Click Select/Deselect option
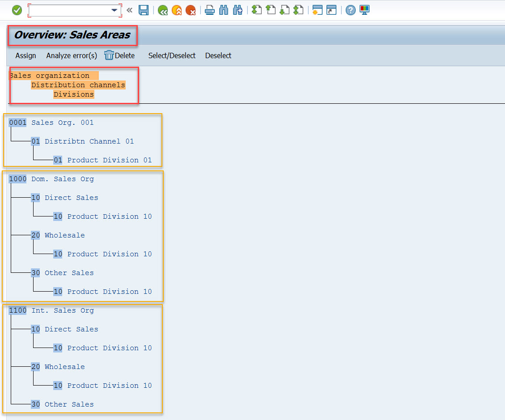505x420 pixels. tap(172, 55)
